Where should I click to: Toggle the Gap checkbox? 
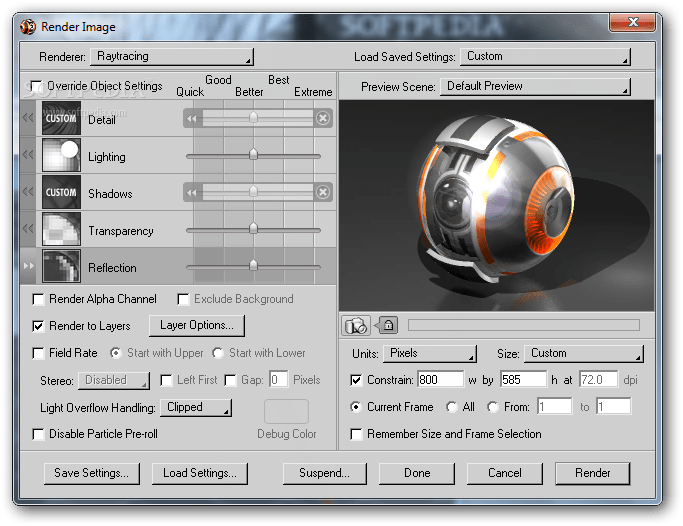[230, 381]
